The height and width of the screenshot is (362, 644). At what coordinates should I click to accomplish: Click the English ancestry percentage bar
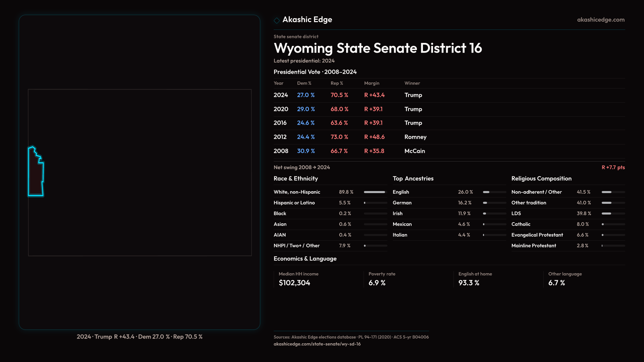click(494, 192)
